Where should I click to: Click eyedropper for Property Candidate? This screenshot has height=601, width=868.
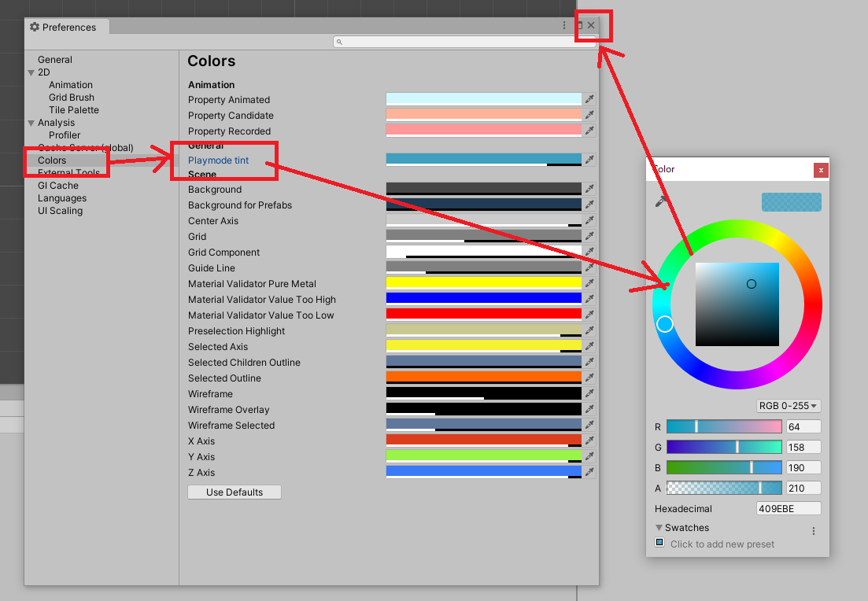pos(589,115)
